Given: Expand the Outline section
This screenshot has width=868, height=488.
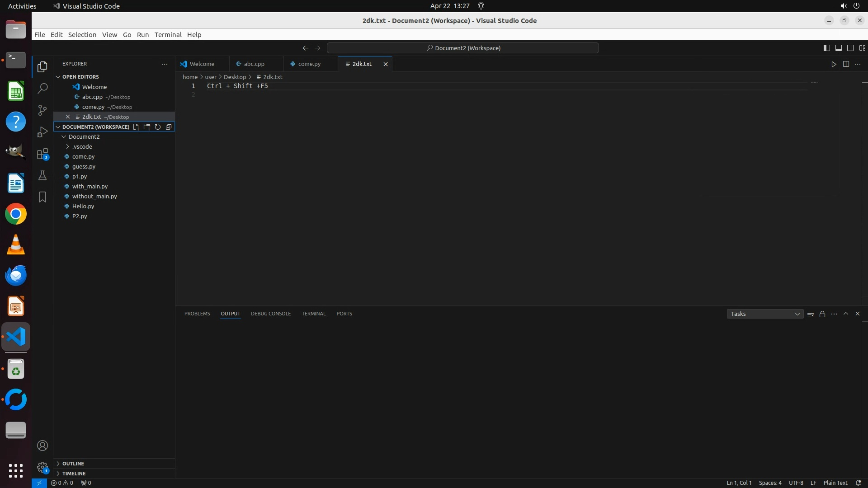Looking at the screenshot, I should pos(73,464).
